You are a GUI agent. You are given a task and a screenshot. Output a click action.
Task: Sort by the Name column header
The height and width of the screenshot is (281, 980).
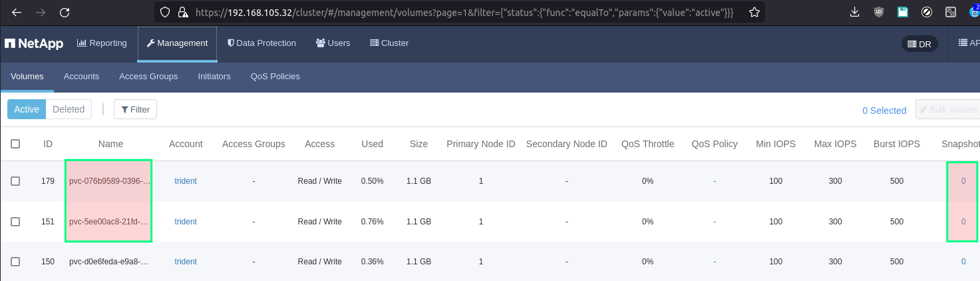click(110, 144)
